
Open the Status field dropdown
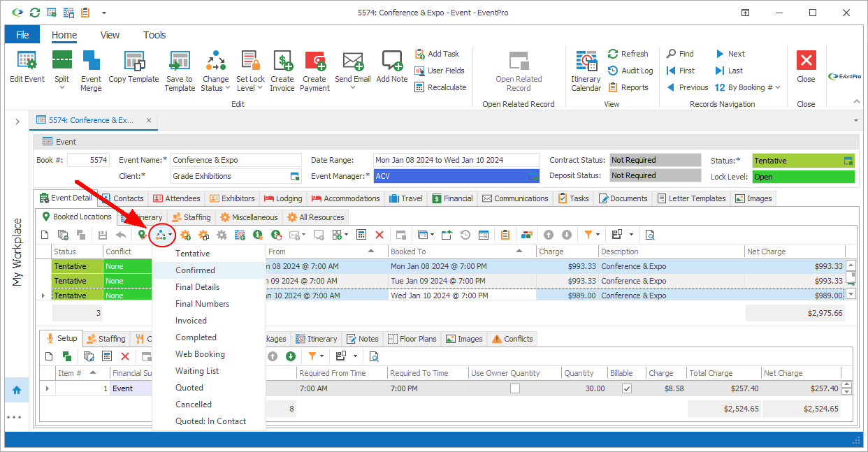(x=848, y=161)
